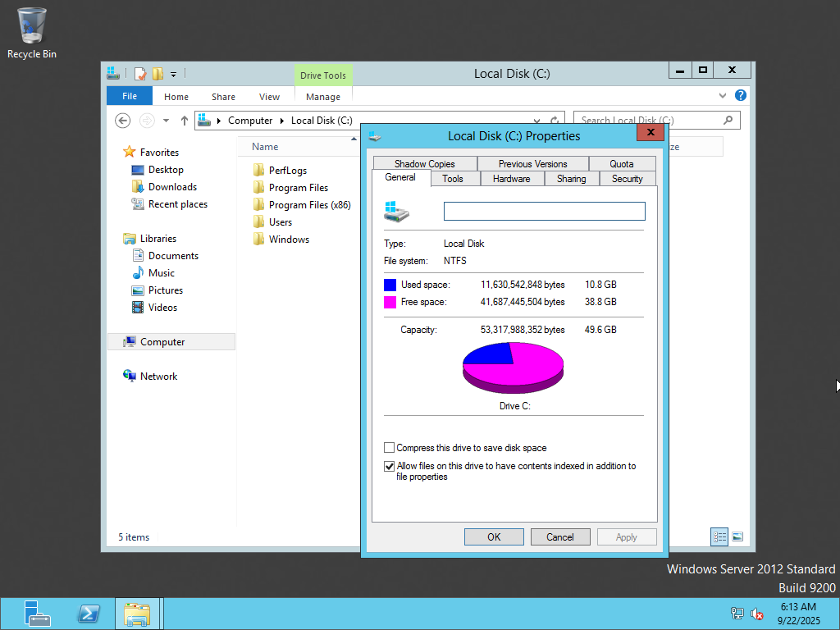The width and height of the screenshot is (840, 630).
Task: Switch to large icons view in status bar
Action: click(x=737, y=537)
